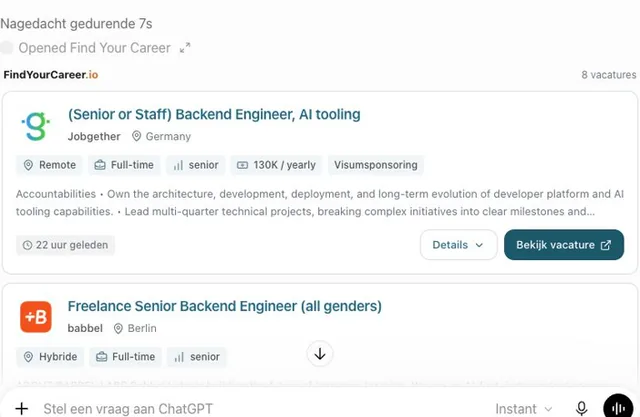Viewport: 640px width, 417px height.
Task: Expand Details for the Jobgether vacancy
Action: click(x=458, y=245)
